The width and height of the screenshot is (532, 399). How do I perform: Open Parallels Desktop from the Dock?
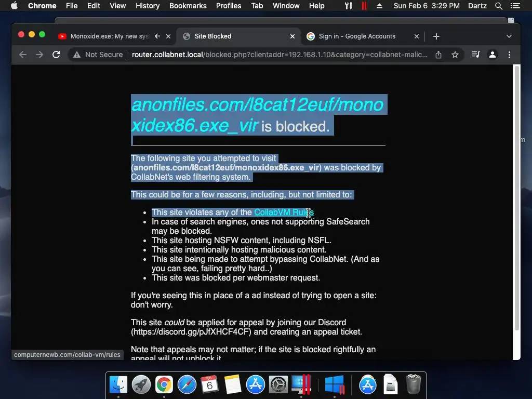point(301,385)
